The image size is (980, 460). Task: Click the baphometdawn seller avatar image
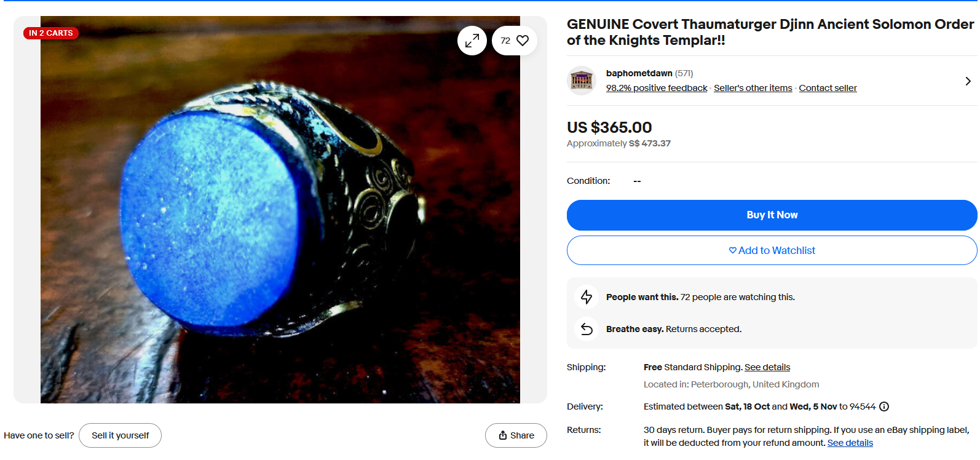pyautogui.click(x=582, y=81)
